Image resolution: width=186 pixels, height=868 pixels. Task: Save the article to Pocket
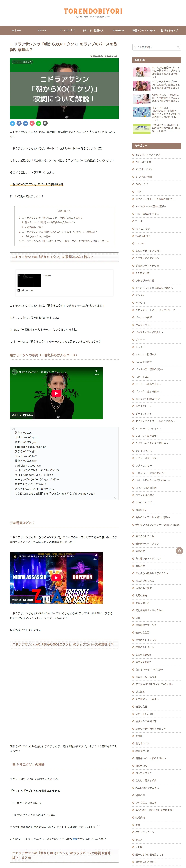32,123
